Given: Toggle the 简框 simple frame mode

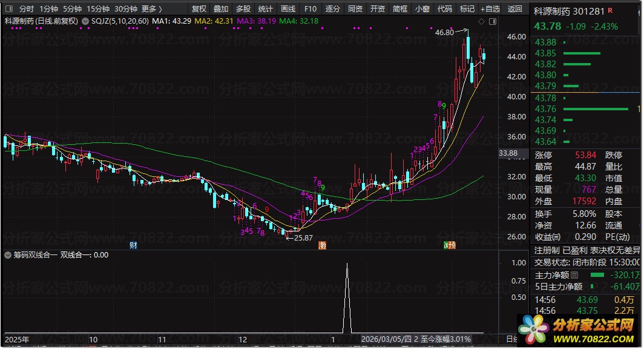Looking at the screenshot, I should pos(400,8).
